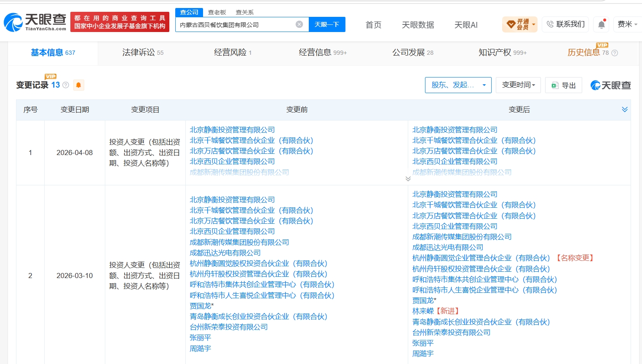
Task: Click the 变更后 column header
Action: coord(519,110)
